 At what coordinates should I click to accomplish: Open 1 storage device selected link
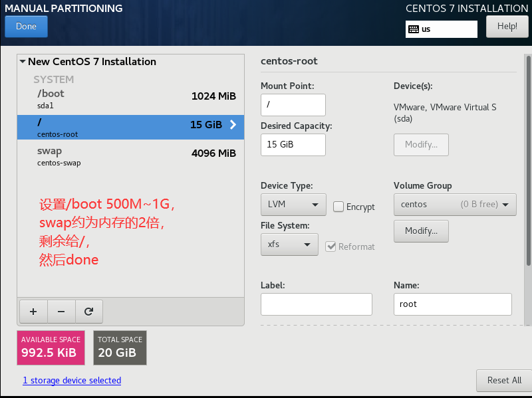pyautogui.click(x=72, y=380)
